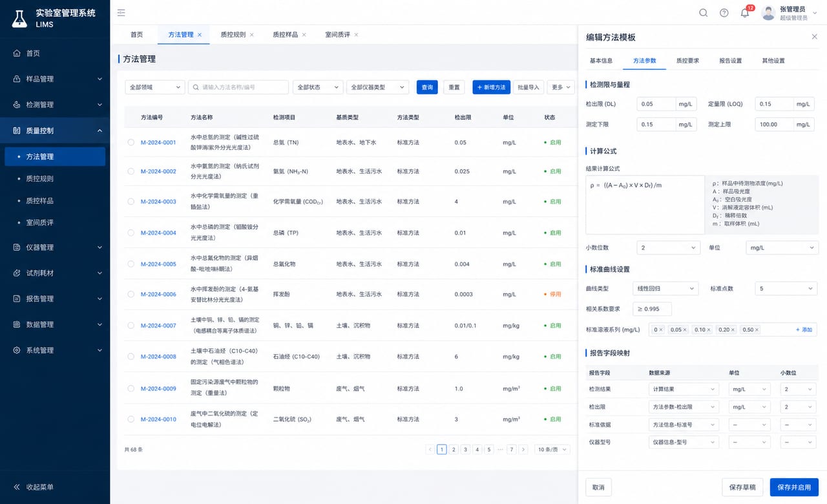
Task: Open 质控规则 in the sidebar submenu
Action: [x=39, y=179]
